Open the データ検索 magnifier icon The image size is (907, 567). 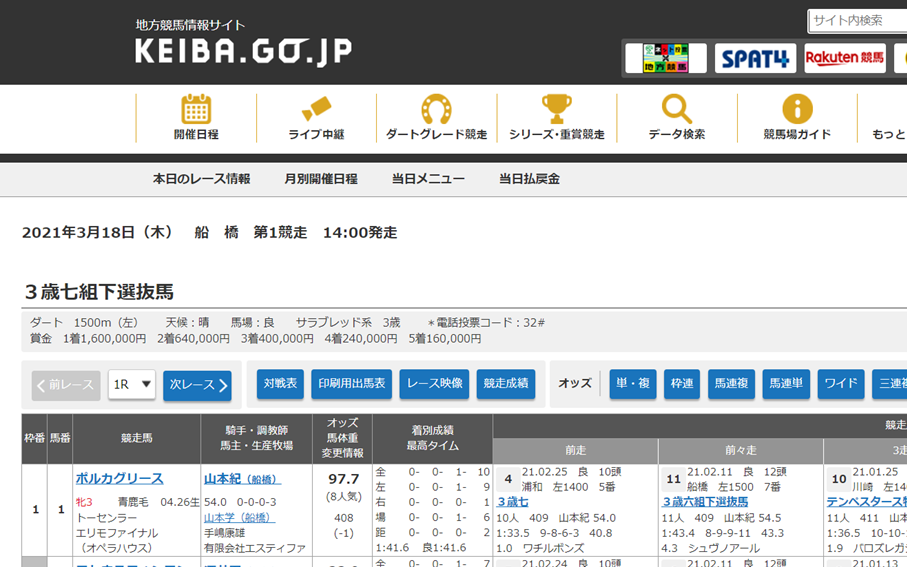(676, 109)
